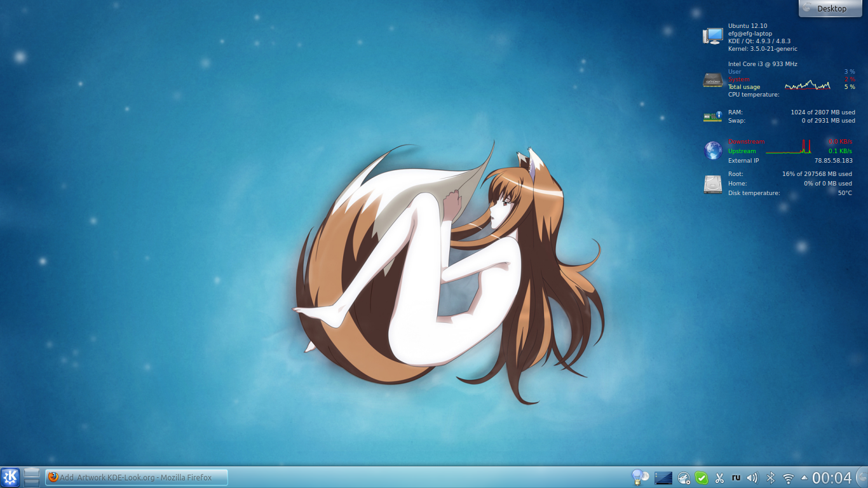
Task: Click the red 'System' CPU label
Action: [x=739, y=79]
